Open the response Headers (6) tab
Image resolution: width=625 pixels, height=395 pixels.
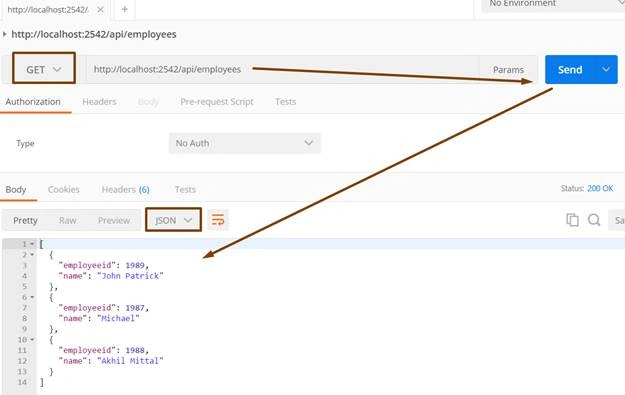click(126, 189)
